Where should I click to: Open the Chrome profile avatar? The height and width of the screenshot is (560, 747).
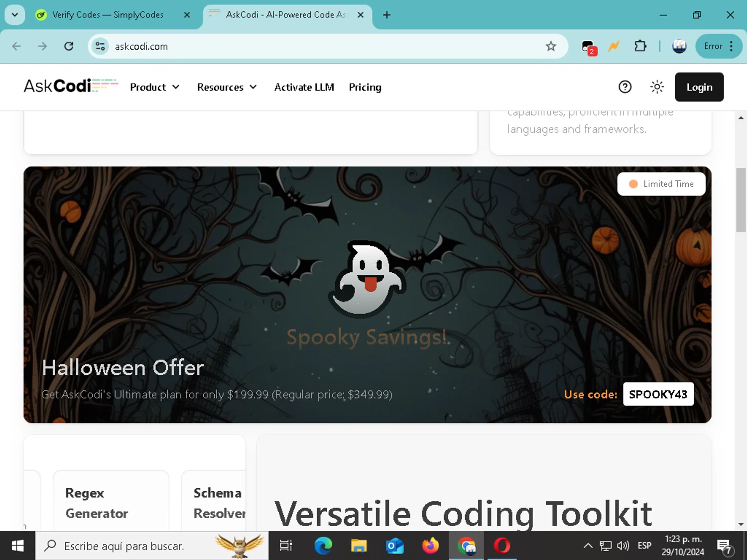pos(679,46)
